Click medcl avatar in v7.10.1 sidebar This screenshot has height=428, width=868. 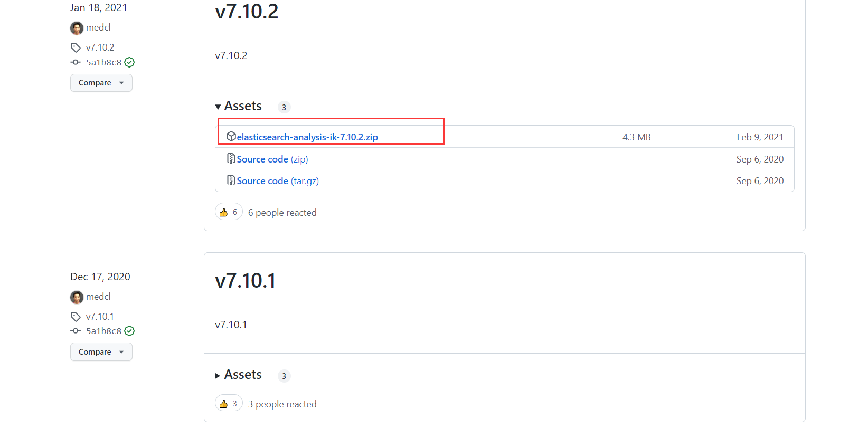click(77, 297)
